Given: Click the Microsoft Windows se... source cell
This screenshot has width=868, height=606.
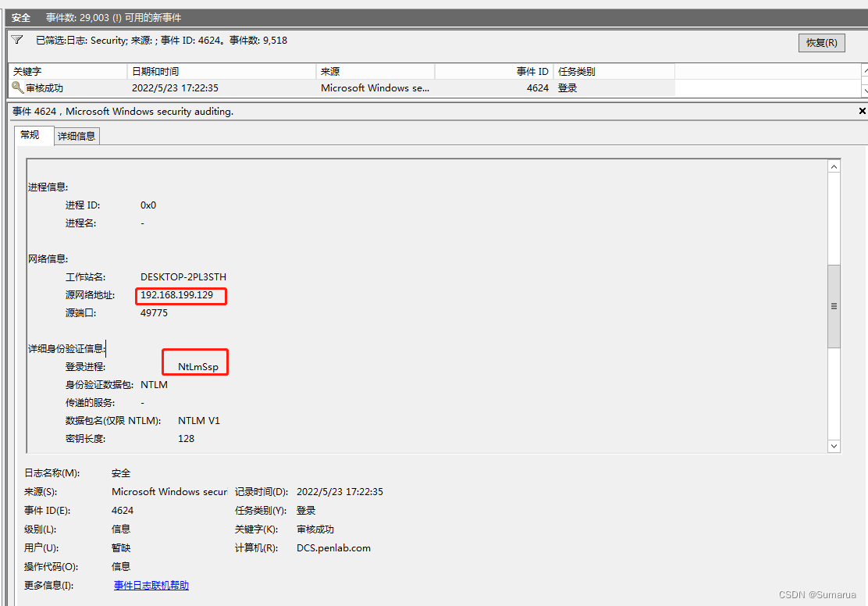Looking at the screenshot, I should 375,88.
